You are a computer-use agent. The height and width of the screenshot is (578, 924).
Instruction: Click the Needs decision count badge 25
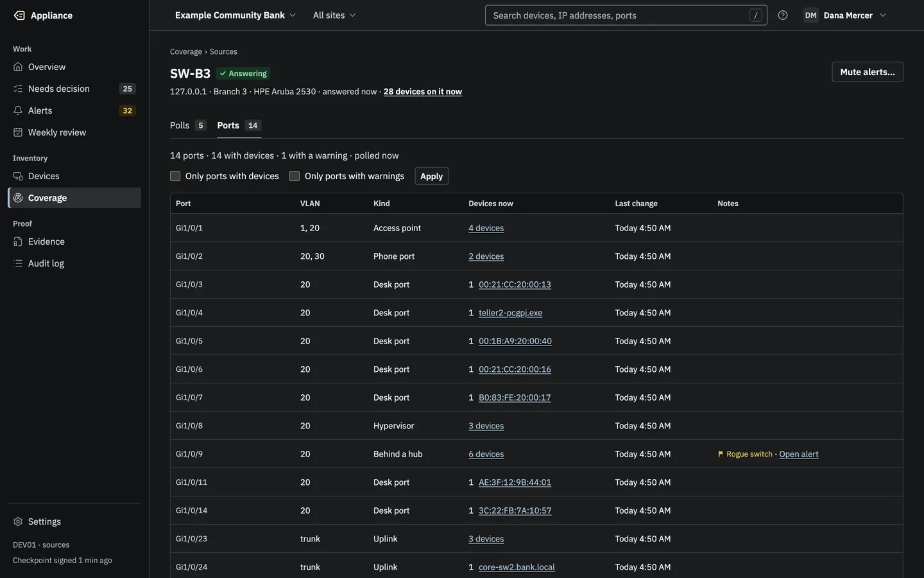(128, 89)
